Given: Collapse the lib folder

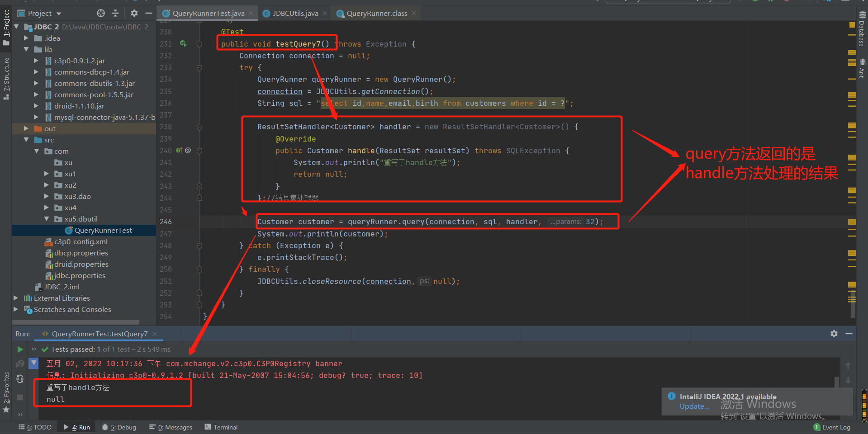Looking at the screenshot, I should [26, 49].
